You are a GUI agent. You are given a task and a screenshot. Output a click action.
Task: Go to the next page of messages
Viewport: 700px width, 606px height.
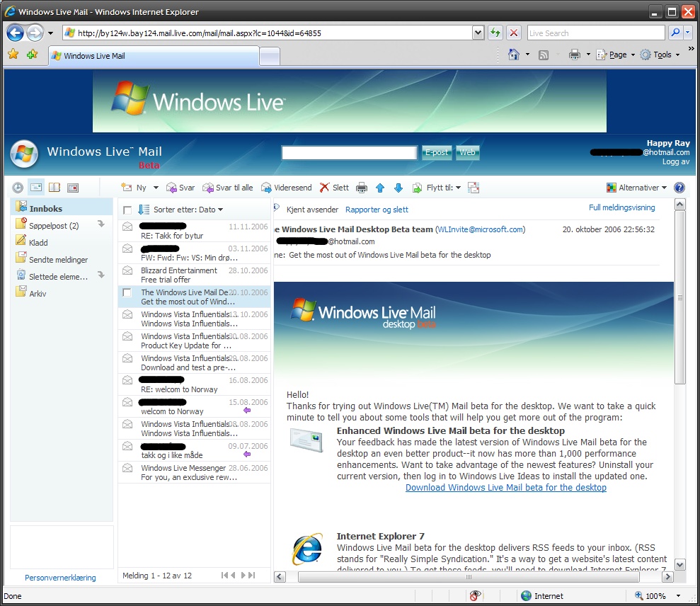pos(243,575)
